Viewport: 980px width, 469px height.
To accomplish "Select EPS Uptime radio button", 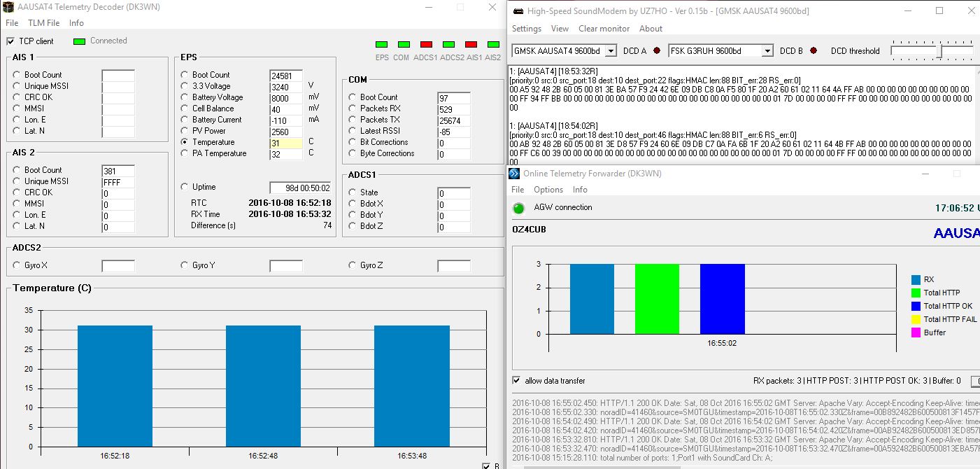I will coord(185,187).
